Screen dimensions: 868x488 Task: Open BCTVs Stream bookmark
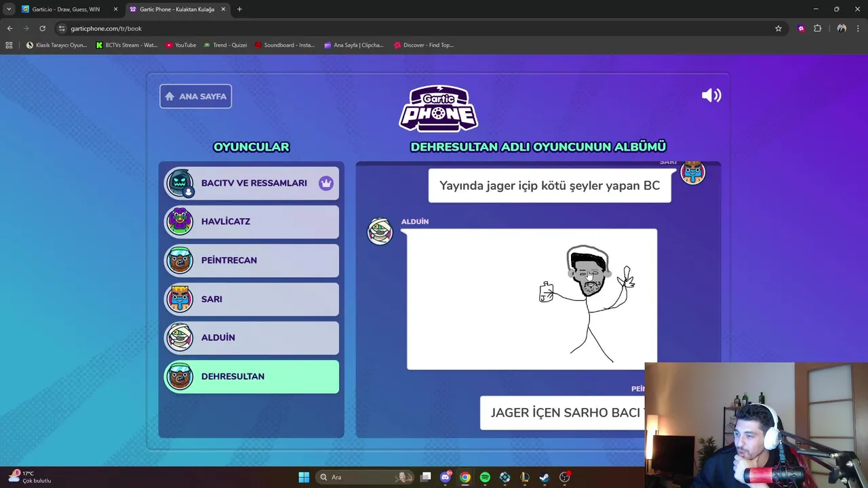pyautogui.click(x=127, y=45)
